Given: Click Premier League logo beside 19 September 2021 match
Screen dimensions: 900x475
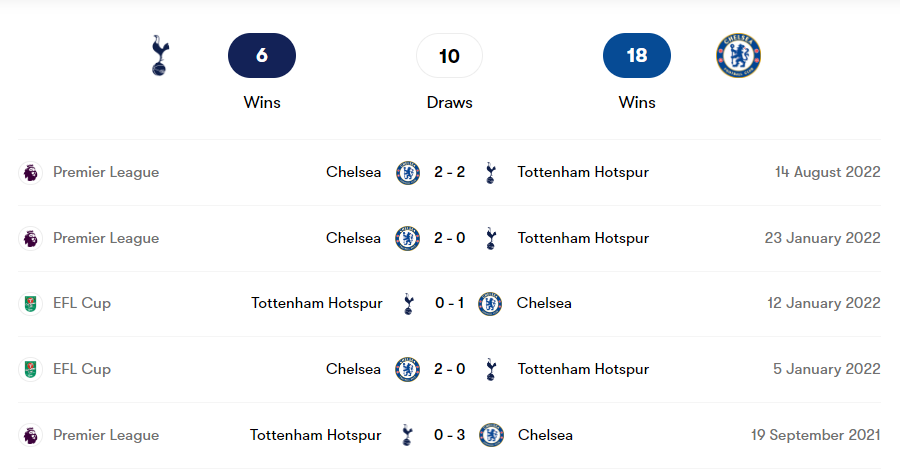Looking at the screenshot, I should pos(31,435).
